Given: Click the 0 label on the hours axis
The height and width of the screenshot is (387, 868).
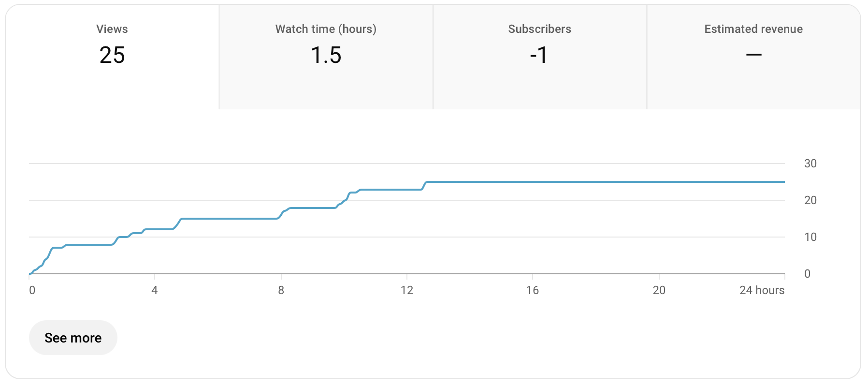Looking at the screenshot, I should point(32,290).
